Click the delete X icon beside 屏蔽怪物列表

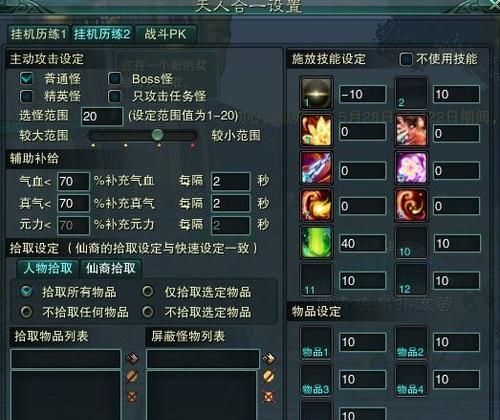(268, 397)
